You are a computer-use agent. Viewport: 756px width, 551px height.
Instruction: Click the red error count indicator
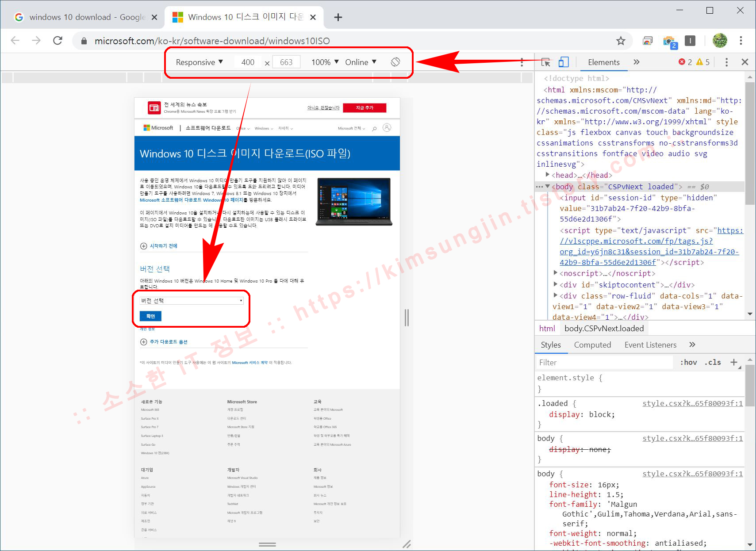coord(685,62)
